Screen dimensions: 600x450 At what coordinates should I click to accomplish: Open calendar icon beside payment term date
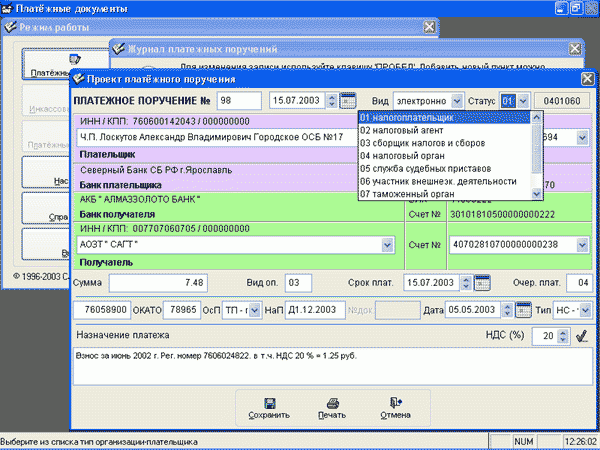(482, 283)
